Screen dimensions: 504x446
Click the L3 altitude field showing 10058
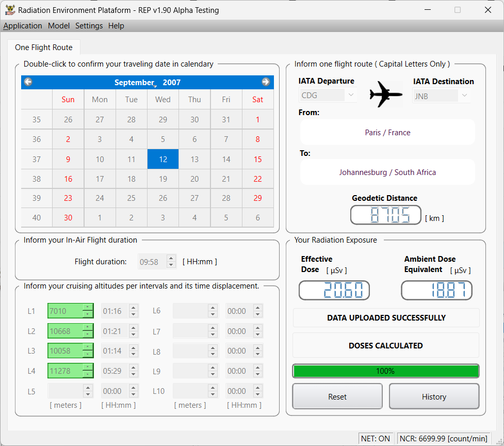pyautogui.click(x=65, y=351)
